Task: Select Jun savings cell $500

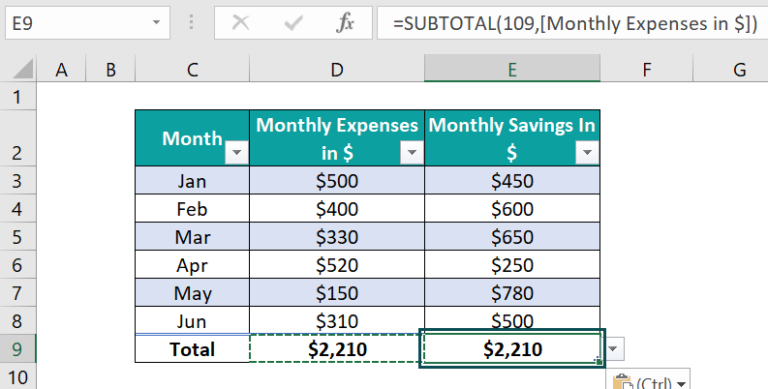Action: 512,319
